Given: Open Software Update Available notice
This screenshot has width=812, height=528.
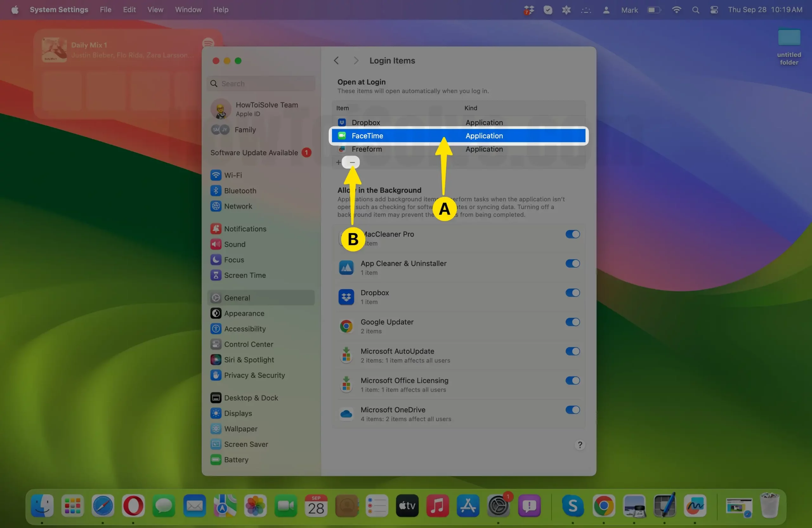Looking at the screenshot, I should (261, 153).
